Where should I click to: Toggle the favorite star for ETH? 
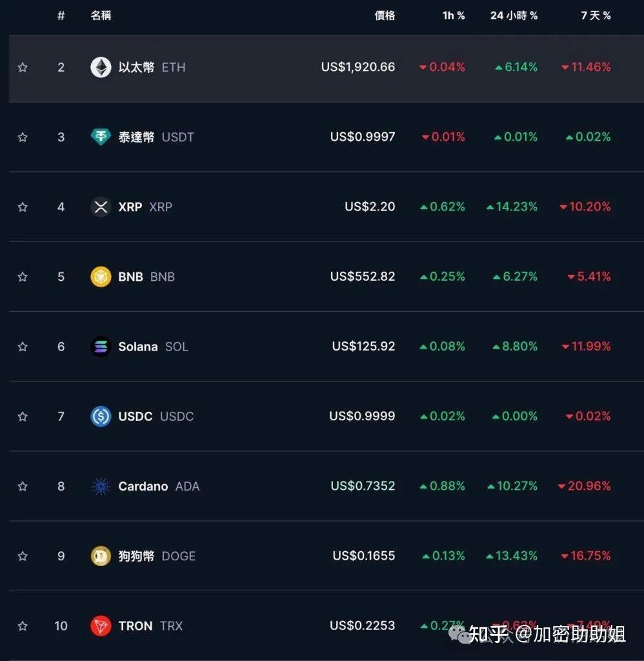click(23, 67)
